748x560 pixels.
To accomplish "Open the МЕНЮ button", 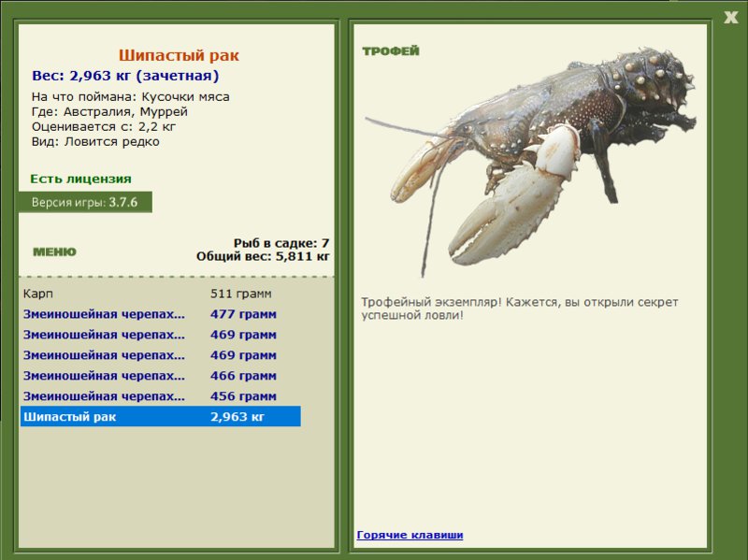I will (x=54, y=251).
